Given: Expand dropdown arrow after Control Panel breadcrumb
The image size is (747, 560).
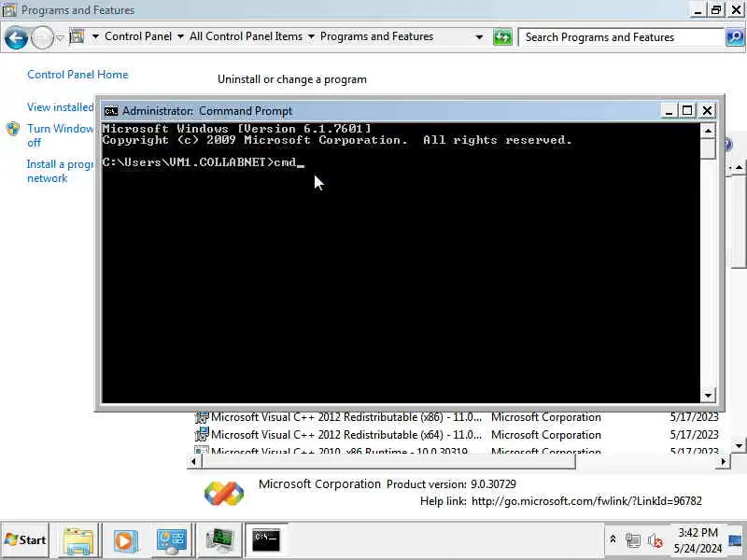Looking at the screenshot, I should click(180, 36).
